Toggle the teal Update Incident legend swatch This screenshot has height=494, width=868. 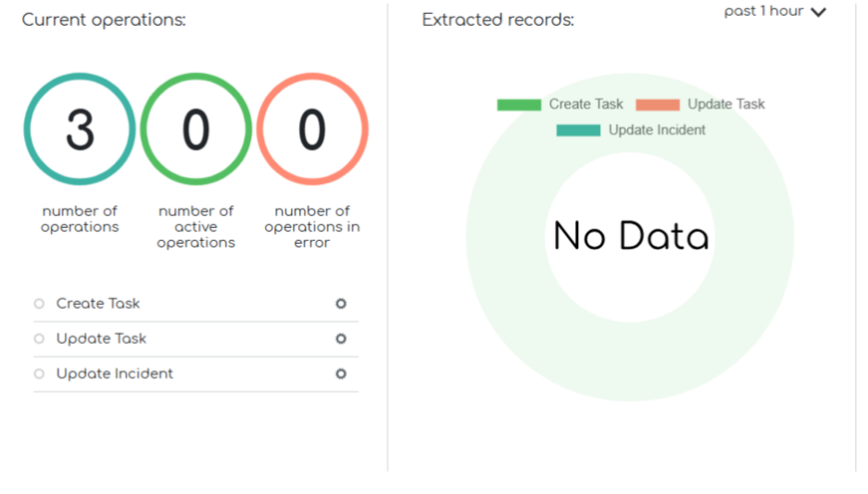tap(578, 130)
